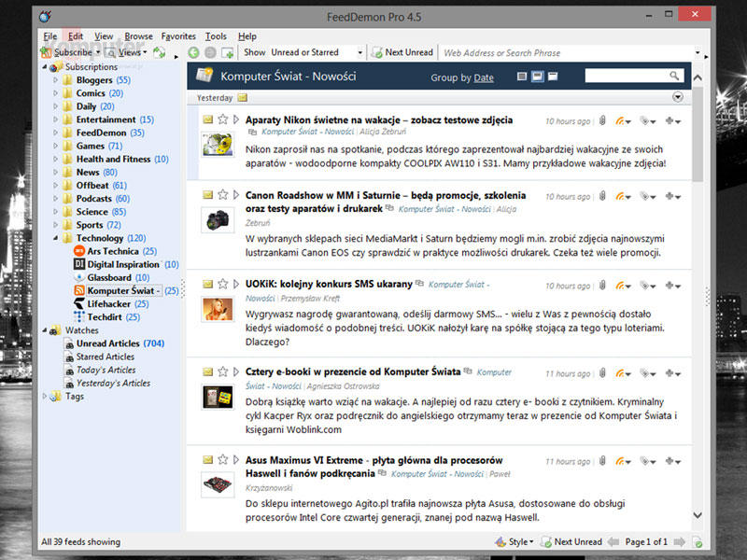Star the Canon Roadshow article

tap(222, 194)
